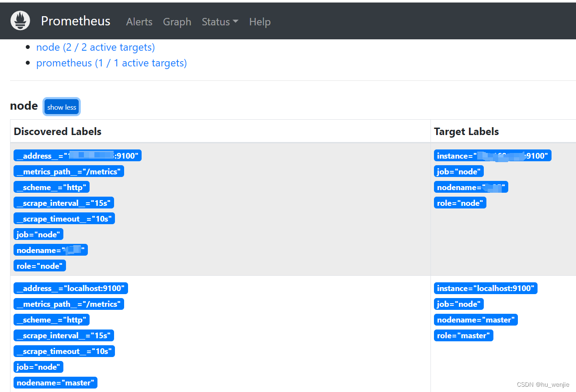This screenshot has height=392, width=576.
Task: Select localhost row __metrics_path__="/metrics" label
Action: [x=69, y=304]
